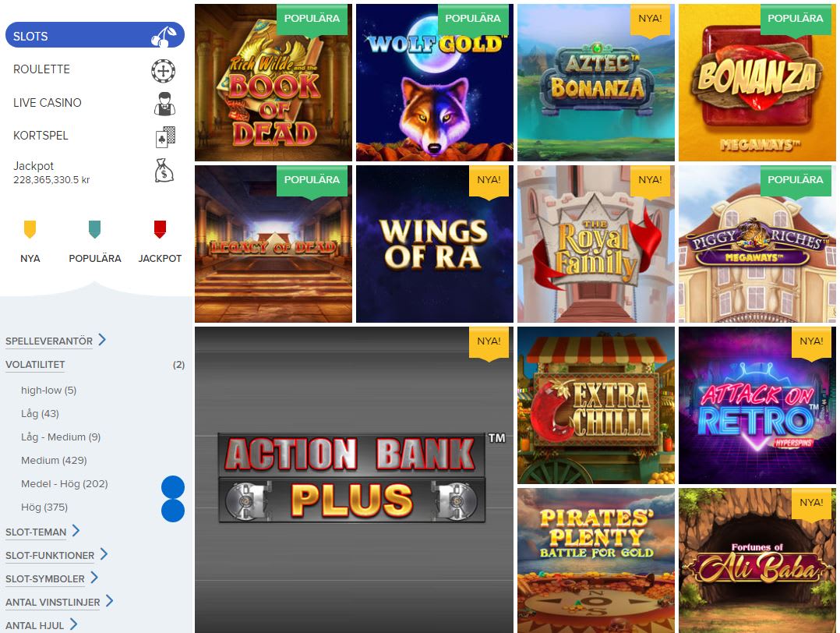Click jackpot amount 228,365,330.5 kr
The width and height of the screenshot is (840, 633).
pyautogui.click(x=51, y=180)
